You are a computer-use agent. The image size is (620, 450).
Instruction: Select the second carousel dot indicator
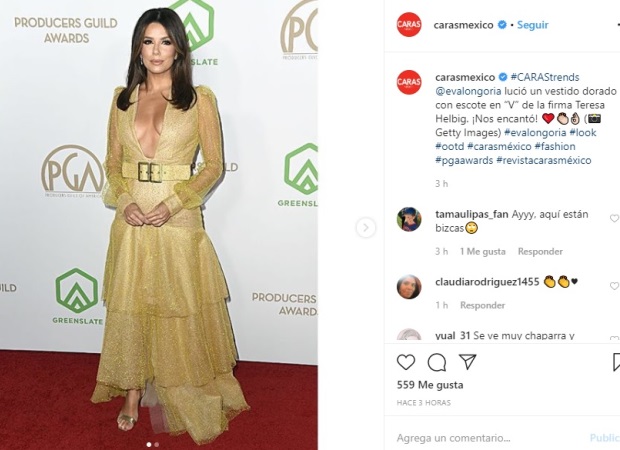pyautogui.click(x=157, y=444)
